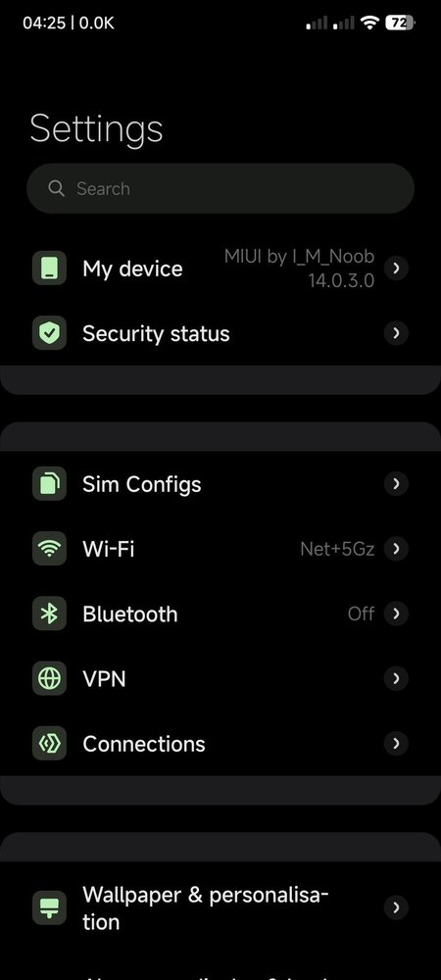This screenshot has width=441, height=980.
Task: Select the Net+5Gz network label
Action: [337, 550]
